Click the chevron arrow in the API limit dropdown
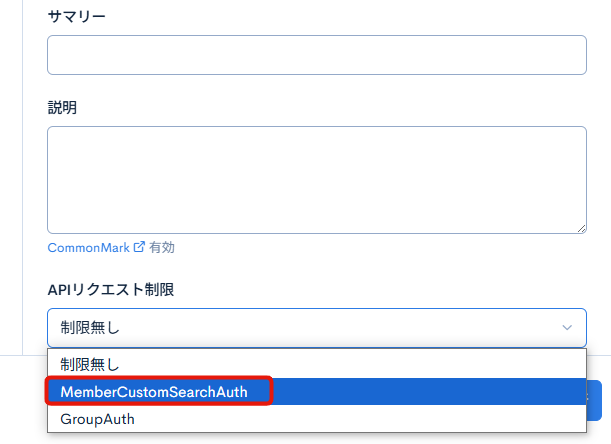Image resolution: width=611 pixels, height=444 pixels. point(567,327)
